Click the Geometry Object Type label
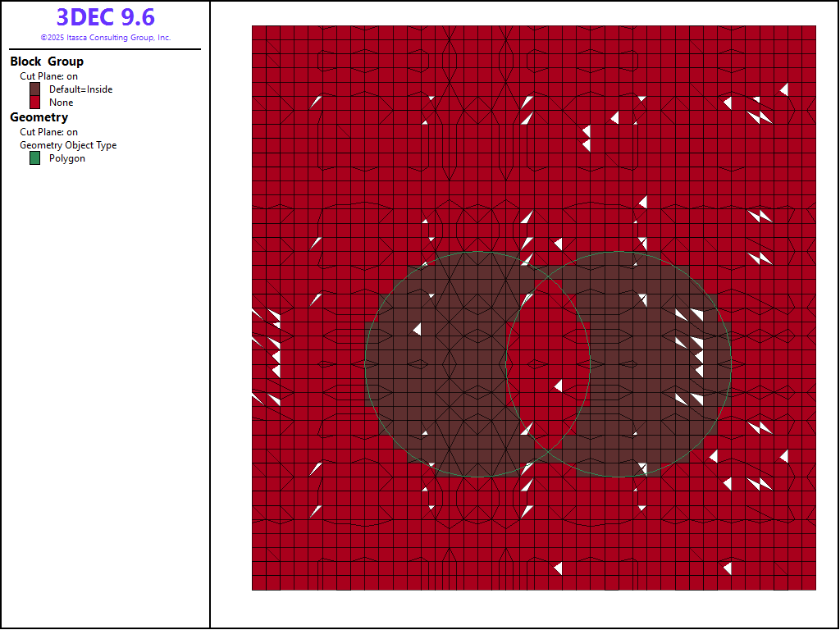Image resolution: width=840 pixels, height=630 pixels. (x=68, y=145)
